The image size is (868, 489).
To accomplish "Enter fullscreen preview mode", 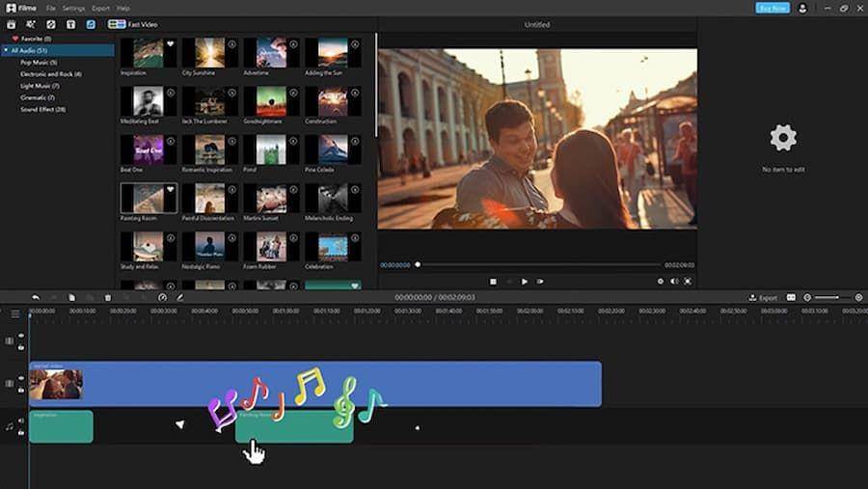I will (x=688, y=282).
